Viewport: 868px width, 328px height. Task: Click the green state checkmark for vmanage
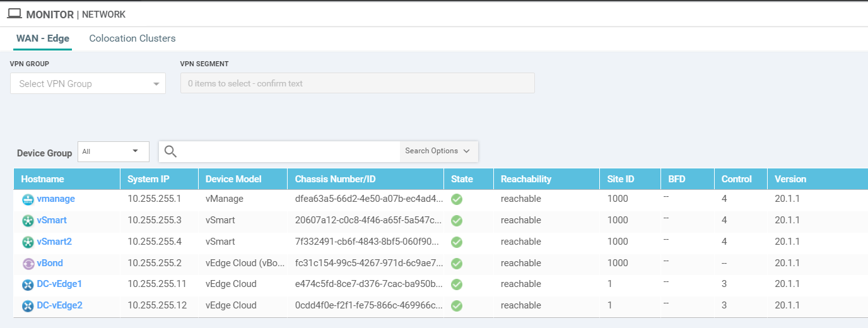pos(457,199)
